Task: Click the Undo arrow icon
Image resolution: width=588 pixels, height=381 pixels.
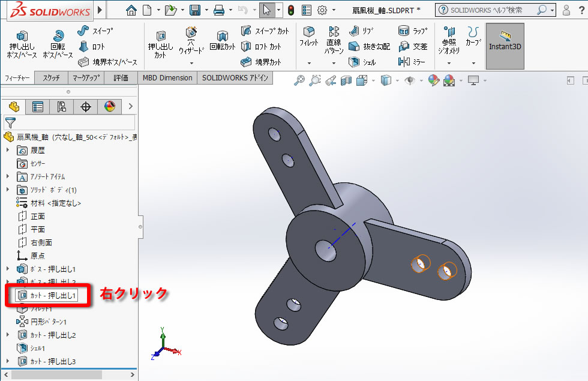Action: click(243, 10)
